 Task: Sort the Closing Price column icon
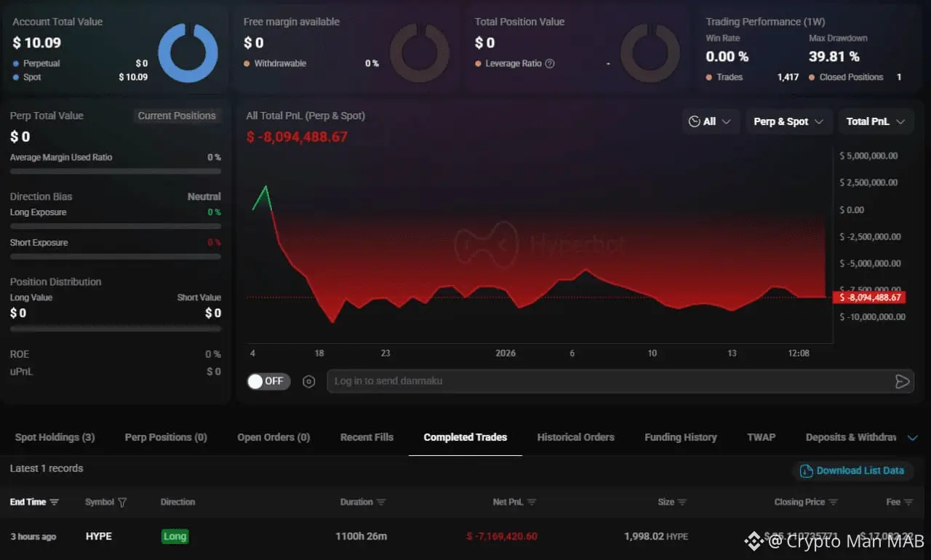(834, 502)
